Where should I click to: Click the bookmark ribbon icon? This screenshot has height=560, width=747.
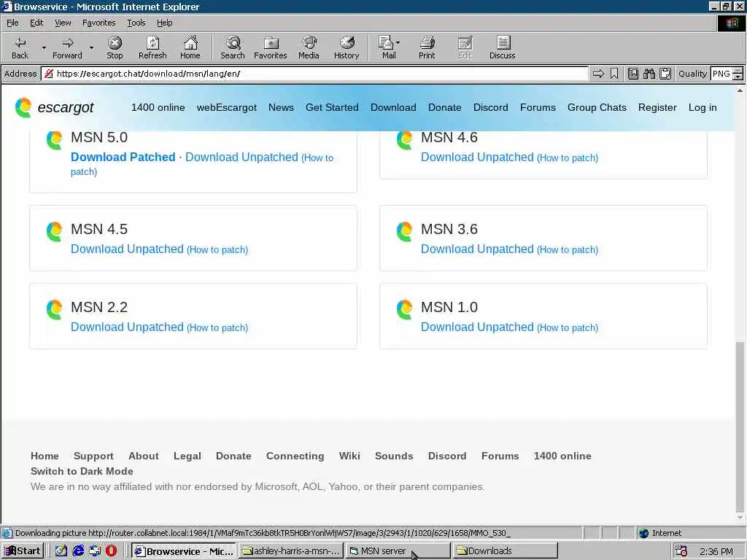tap(614, 74)
